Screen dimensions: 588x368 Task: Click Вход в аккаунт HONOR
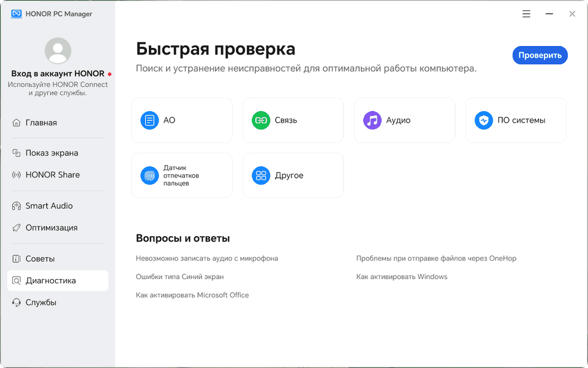[x=58, y=74]
